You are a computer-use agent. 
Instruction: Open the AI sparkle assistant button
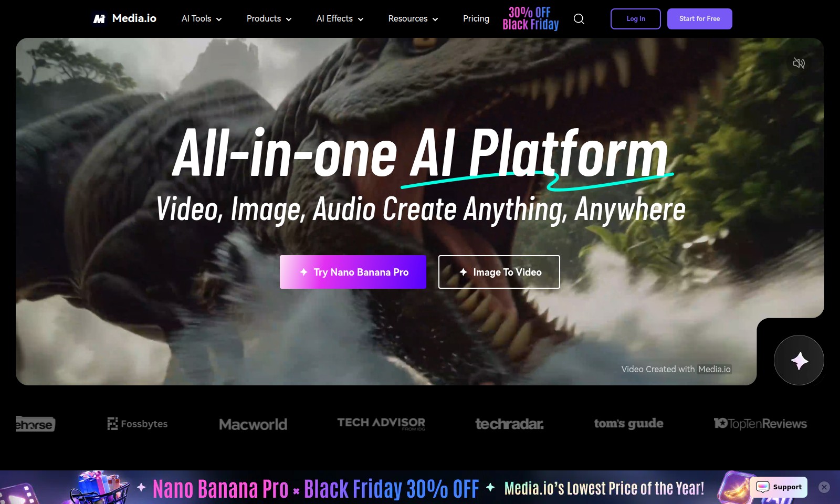point(799,360)
